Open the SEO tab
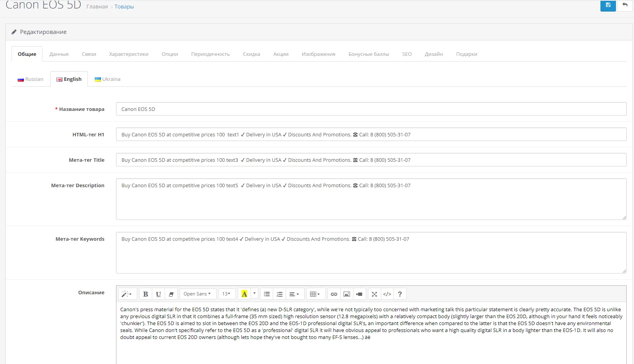Image resolution: width=634 pixels, height=364 pixels. click(407, 54)
